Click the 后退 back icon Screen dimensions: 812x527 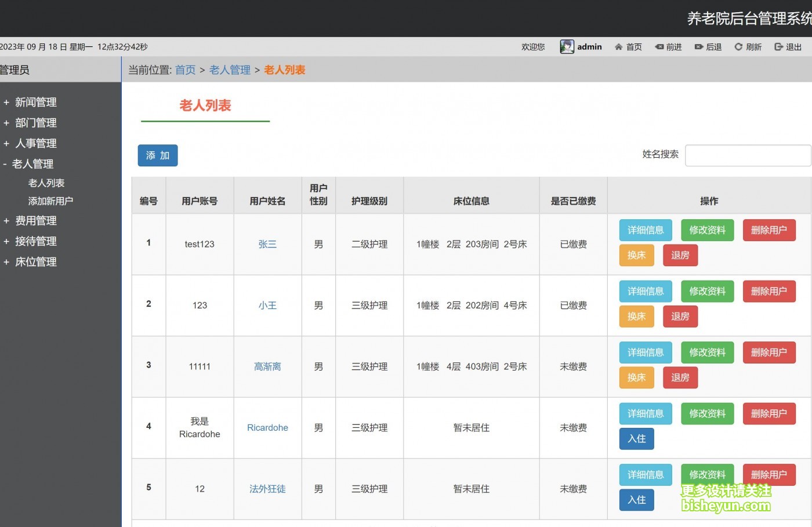[x=699, y=47]
